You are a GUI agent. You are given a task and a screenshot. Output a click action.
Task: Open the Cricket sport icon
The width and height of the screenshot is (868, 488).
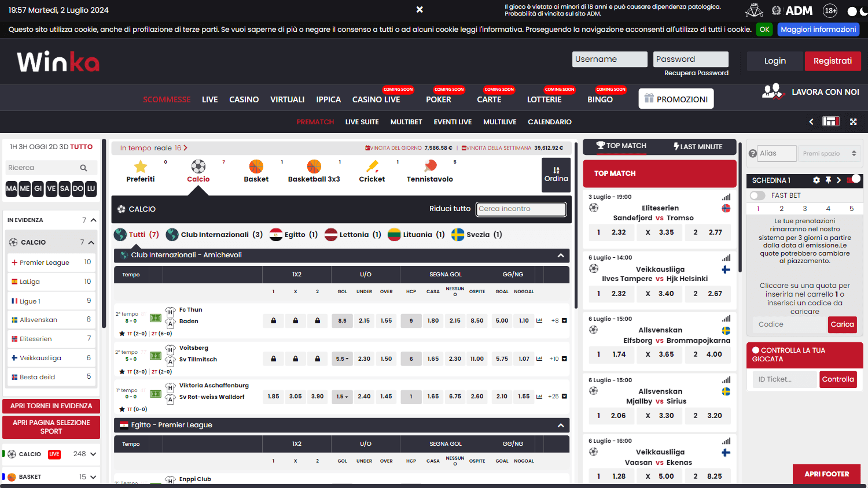click(372, 167)
